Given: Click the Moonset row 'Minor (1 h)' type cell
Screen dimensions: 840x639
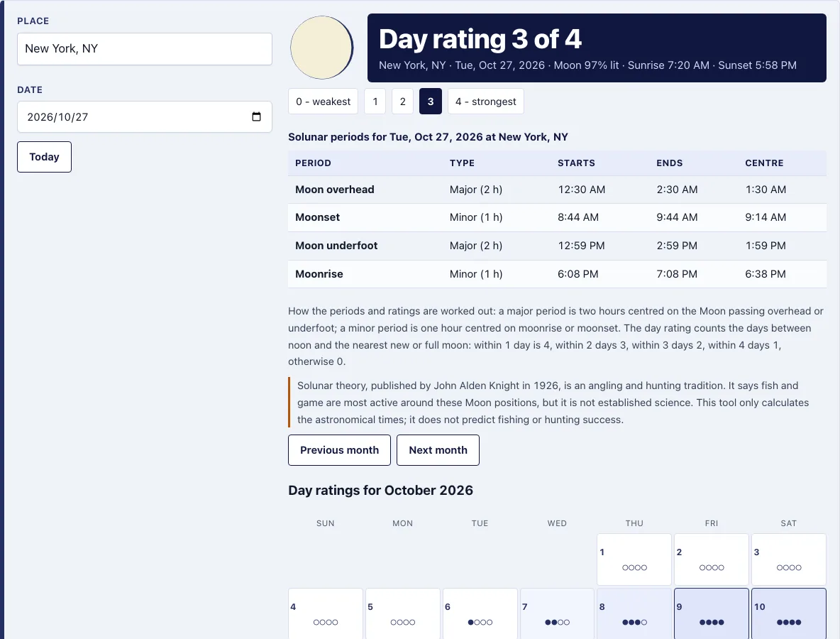Looking at the screenshot, I should [476, 218].
